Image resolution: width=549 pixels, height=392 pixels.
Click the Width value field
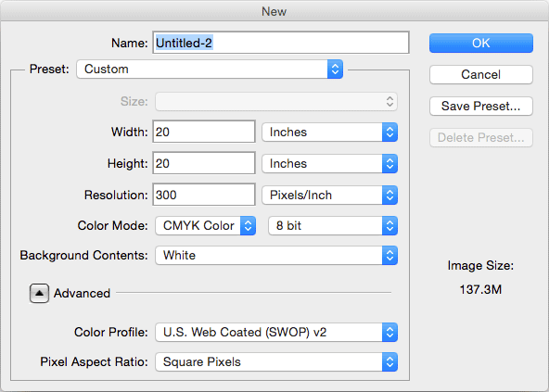click(204, 132)
